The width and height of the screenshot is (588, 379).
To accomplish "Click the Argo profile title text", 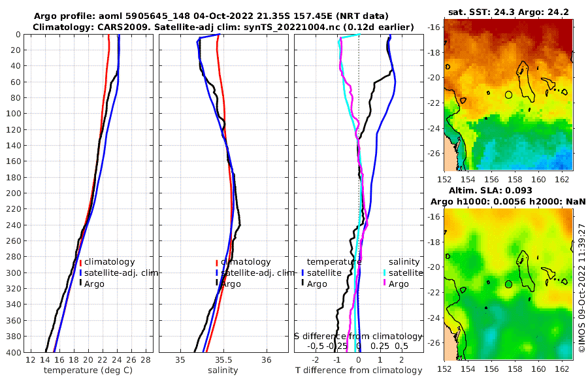I will click(211, 16).
